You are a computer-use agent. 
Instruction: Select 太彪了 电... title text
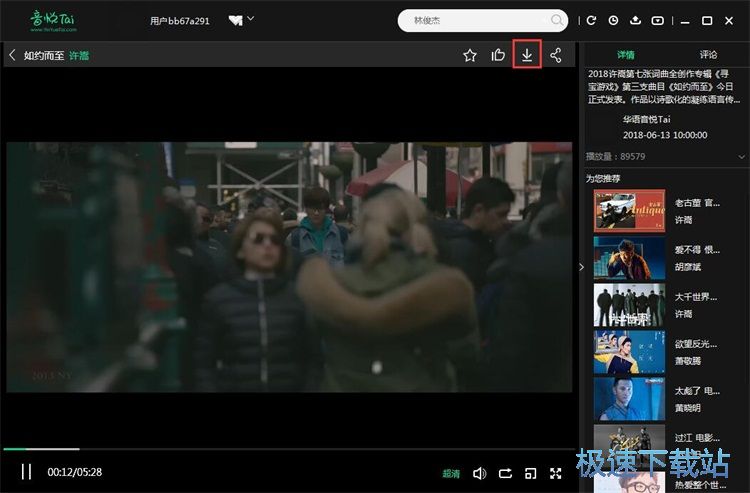[697, 391]
